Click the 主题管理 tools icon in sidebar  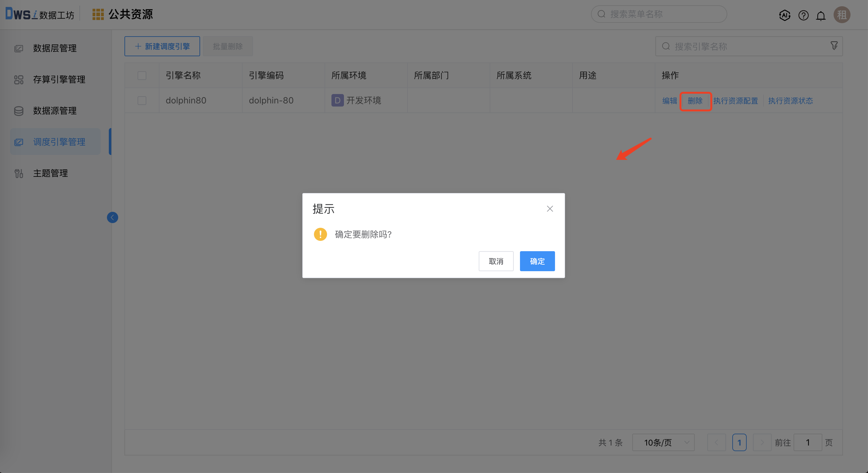click(18, 173)
